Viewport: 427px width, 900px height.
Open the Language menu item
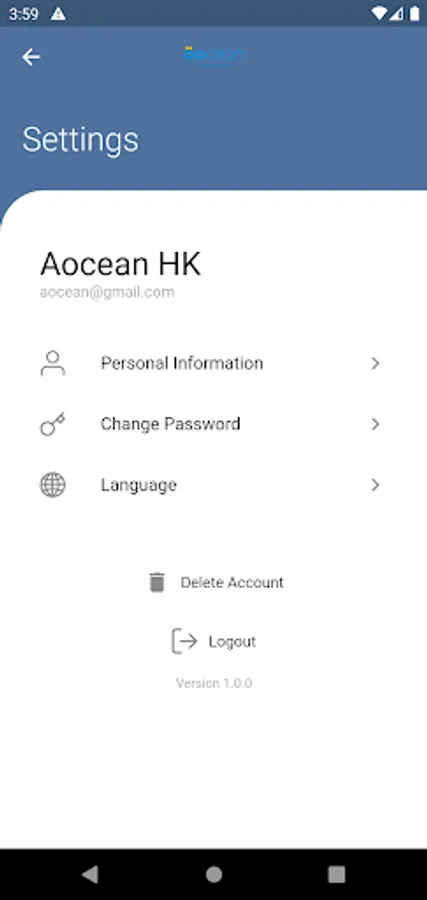point(214,485)
